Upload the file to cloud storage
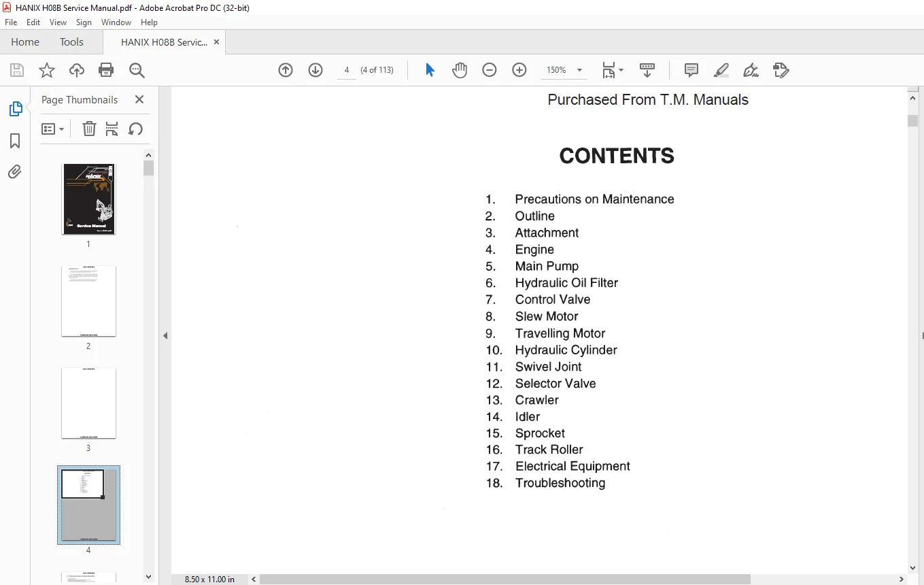 tap(77, 70)
